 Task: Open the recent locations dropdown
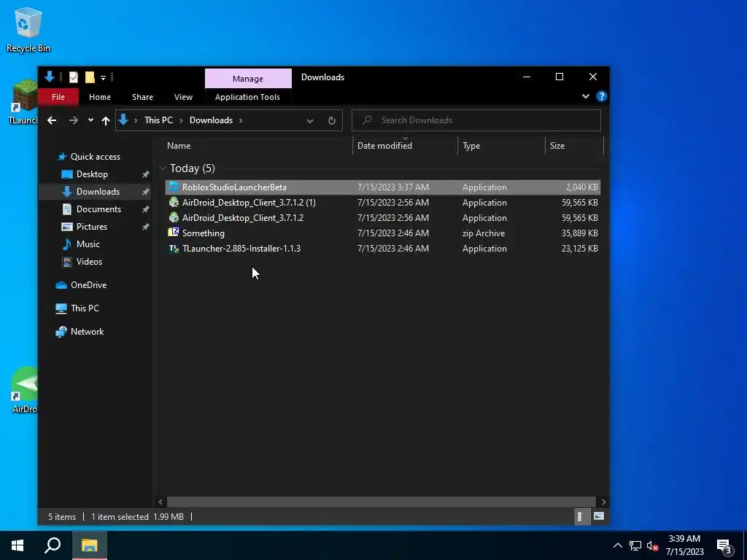(90, 120)
